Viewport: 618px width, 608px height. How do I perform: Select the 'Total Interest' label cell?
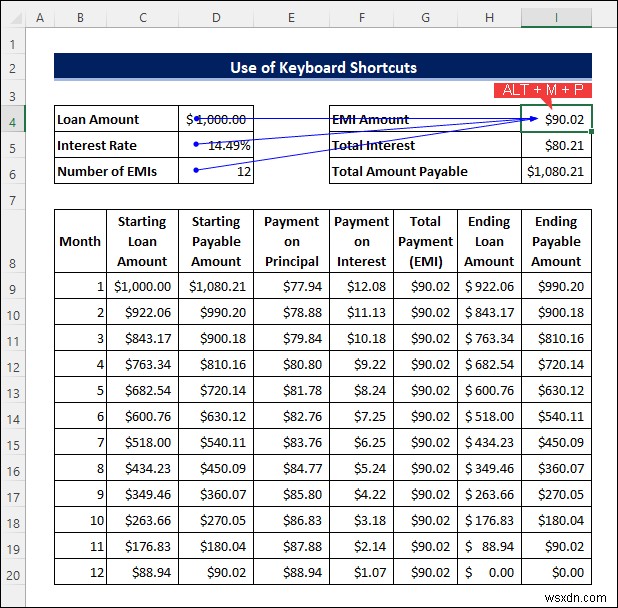coord(425,145)
